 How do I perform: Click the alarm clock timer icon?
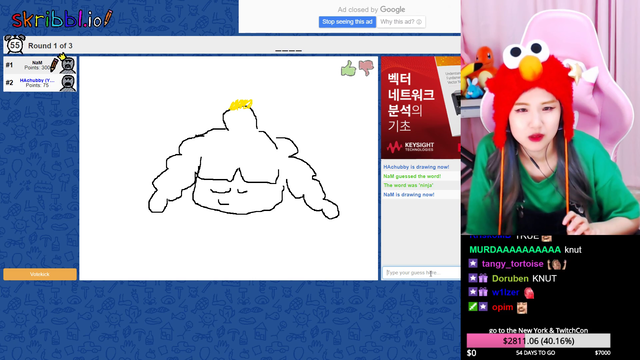click(15, 44)
